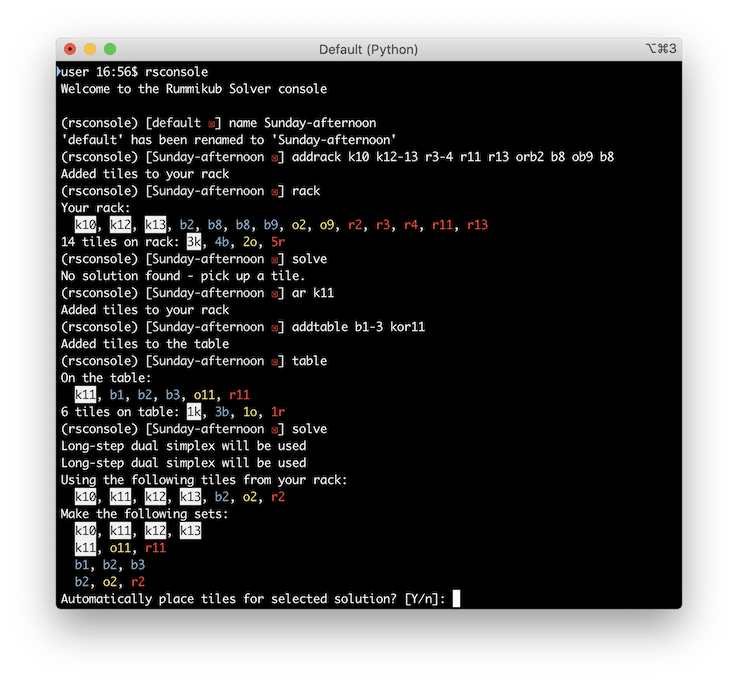Place cursor at the [Y/n] prompt cursor block
The height and width of the screenshot is (683, 738).
pos(456,599)
